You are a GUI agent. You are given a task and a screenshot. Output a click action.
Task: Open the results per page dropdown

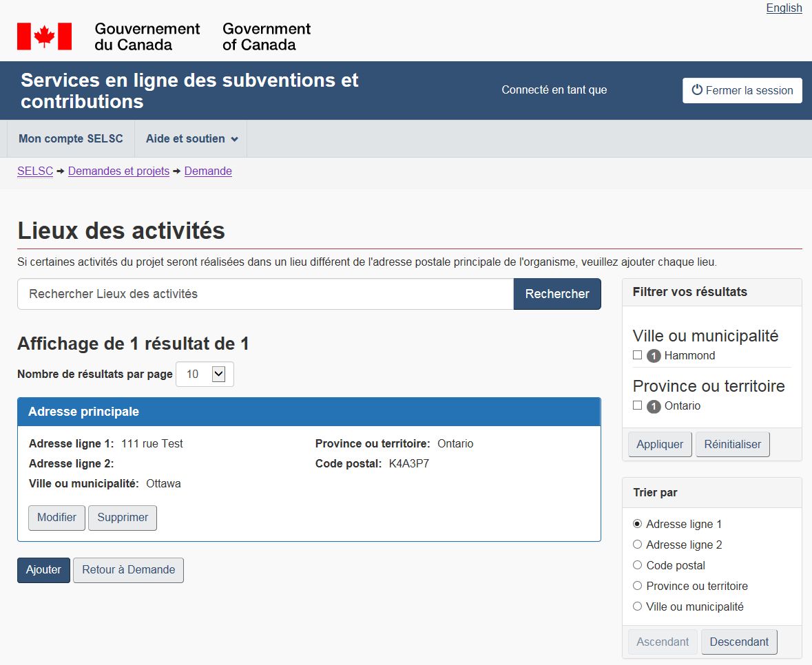pyautogui.click(x=205, y=374)
